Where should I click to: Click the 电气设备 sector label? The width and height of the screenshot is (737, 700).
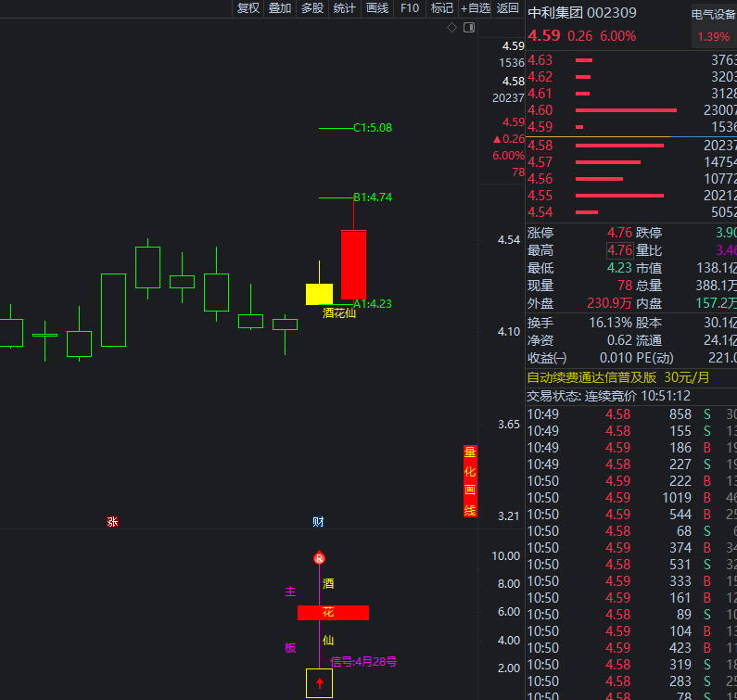[714, 14]
